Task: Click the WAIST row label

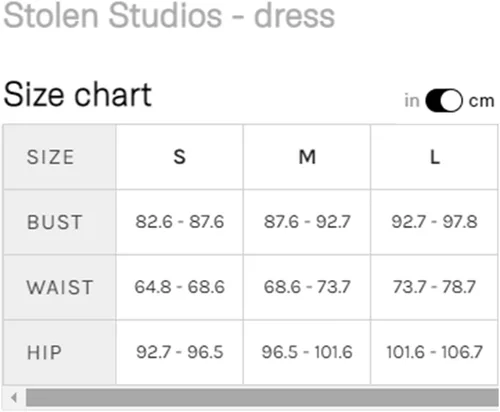Action: pos(59,287)
